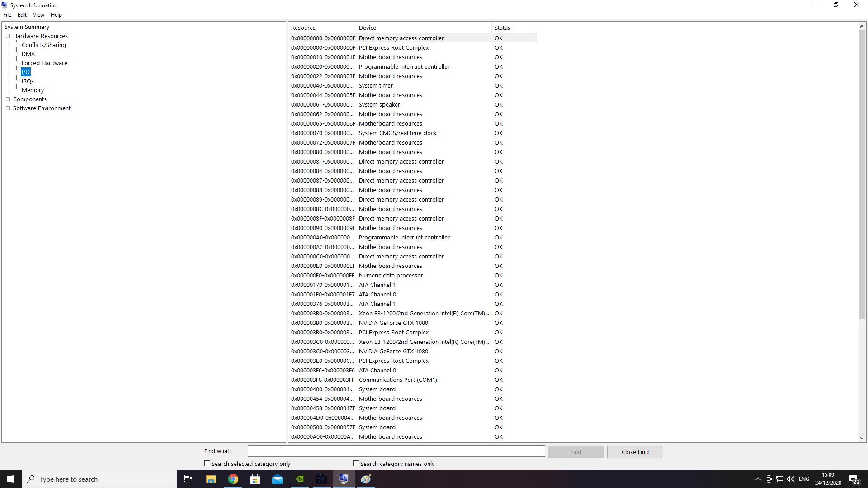Open the View menu

(x=38, y=15)
